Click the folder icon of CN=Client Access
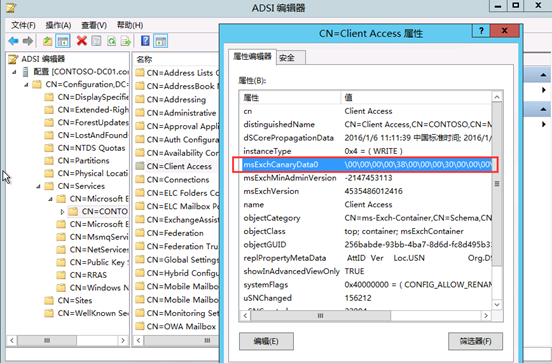 tap(140, 166)
